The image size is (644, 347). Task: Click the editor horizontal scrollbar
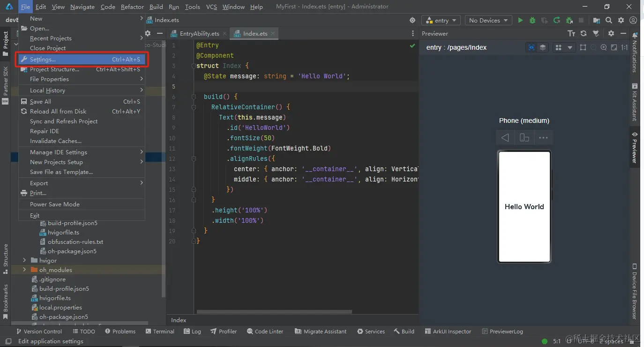(274, 311)
